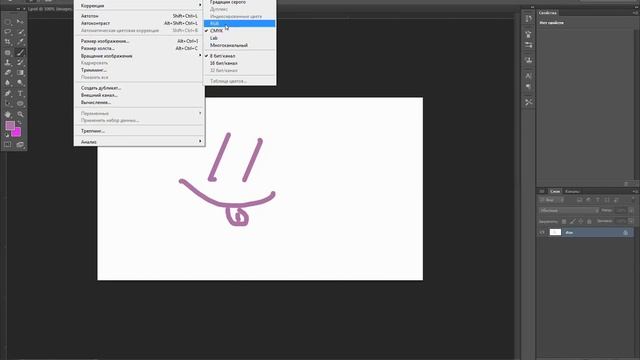This screenshot has width=640, height=360.
Task: Open the Layers panel flyout menu
Action: pyautogui.click(x=635, y=191)
